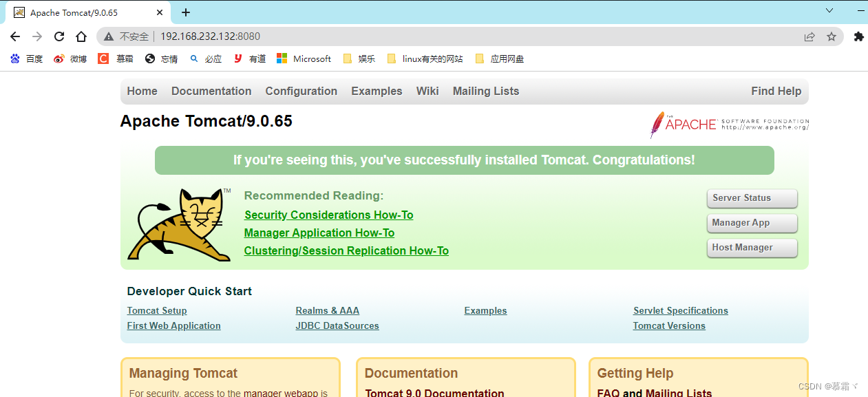Click the browser forward arrow
Screen dimensions: 868x397
point(37,36)
